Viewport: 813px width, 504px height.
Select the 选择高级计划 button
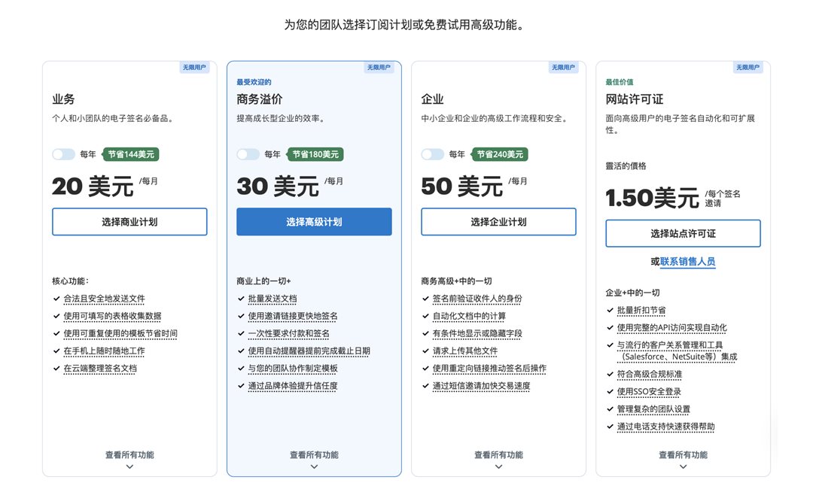pos(313,221)
